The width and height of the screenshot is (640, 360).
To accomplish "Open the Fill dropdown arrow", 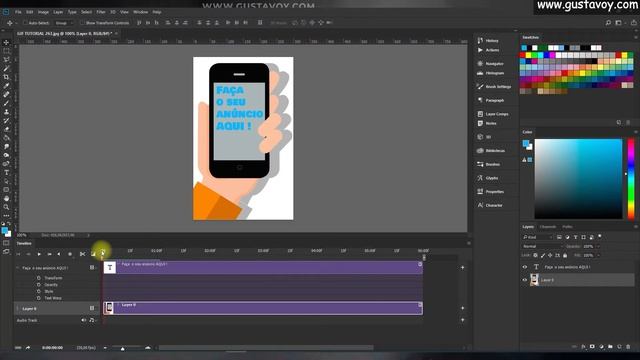I will pyautogui.click(x=598, y=255).
